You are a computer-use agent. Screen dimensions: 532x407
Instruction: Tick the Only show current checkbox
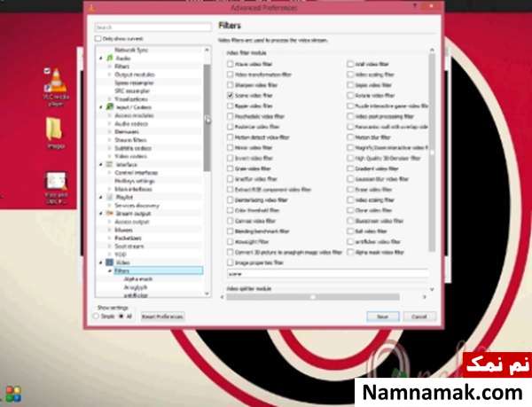[98, 39]
